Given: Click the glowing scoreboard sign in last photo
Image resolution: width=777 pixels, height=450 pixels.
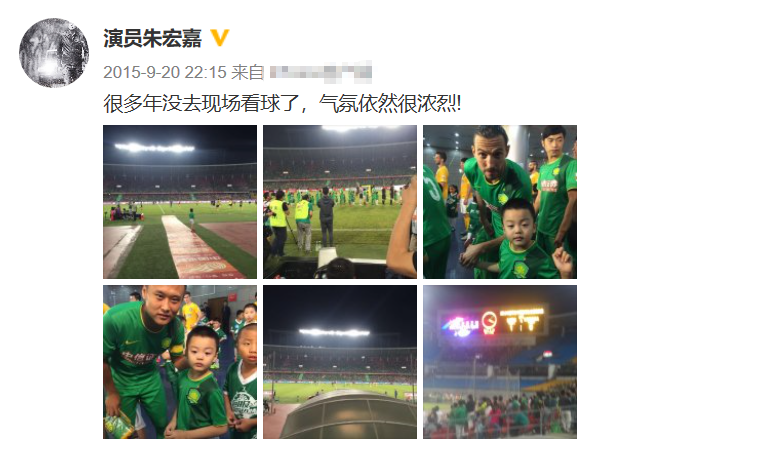Looking at the screenshot, I should coord(493,322).
